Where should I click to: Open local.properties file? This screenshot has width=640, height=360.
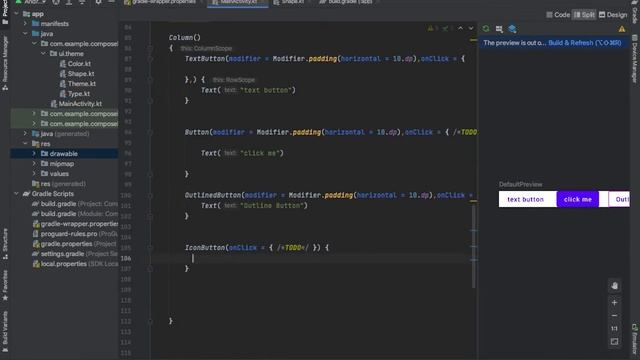coord(75,264)
